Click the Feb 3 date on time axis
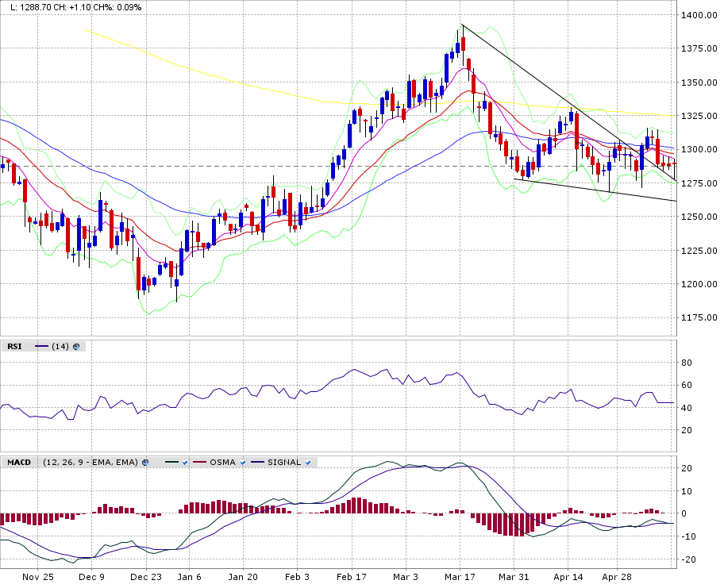The image size is (724, 588). coord(297,578)
